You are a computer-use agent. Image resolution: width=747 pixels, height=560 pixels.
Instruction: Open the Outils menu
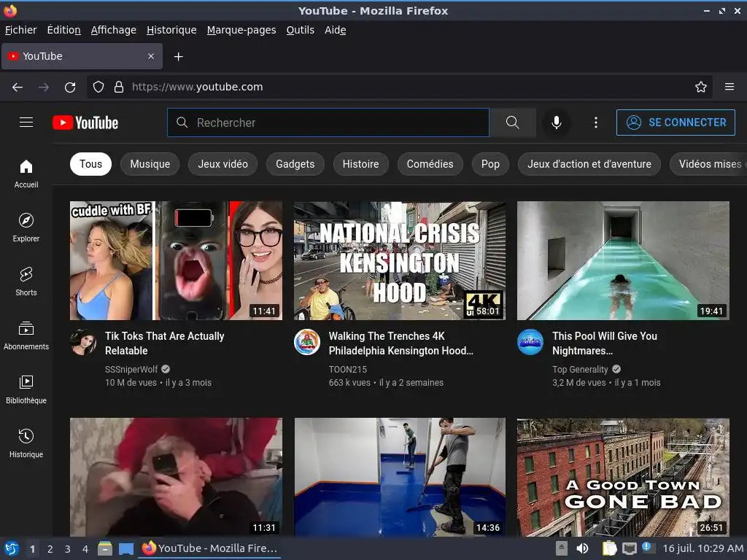point(300,30)
